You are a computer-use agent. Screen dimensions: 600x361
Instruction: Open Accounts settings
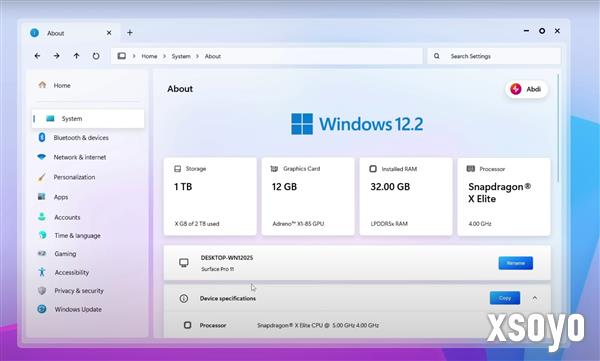tap(88, 217)
